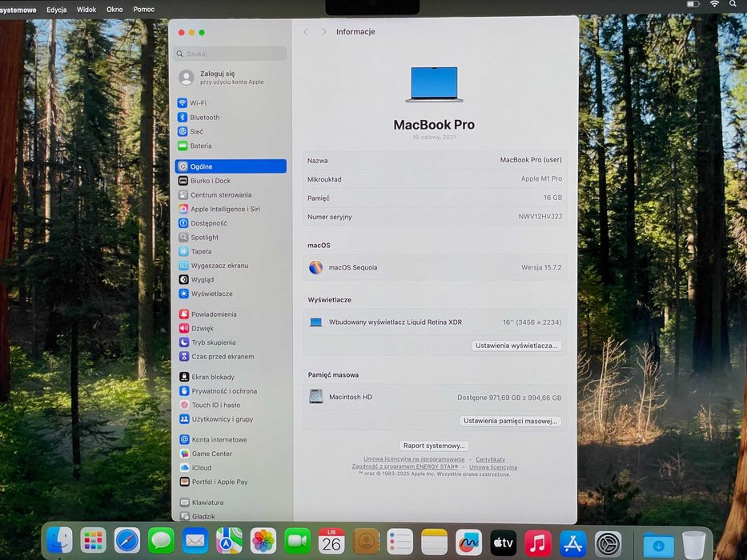Open the Certyfikaty link

coord(490,459)
